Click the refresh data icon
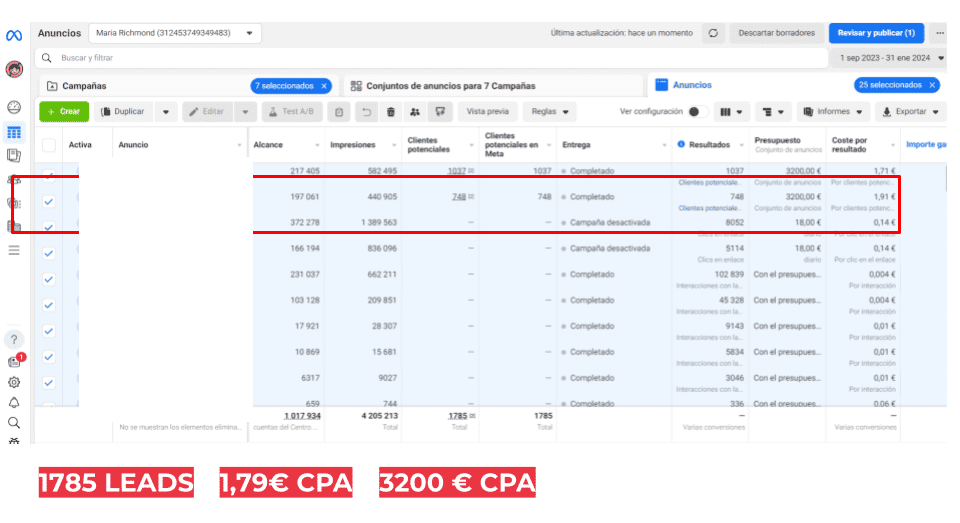 click(x=713, y=33)
